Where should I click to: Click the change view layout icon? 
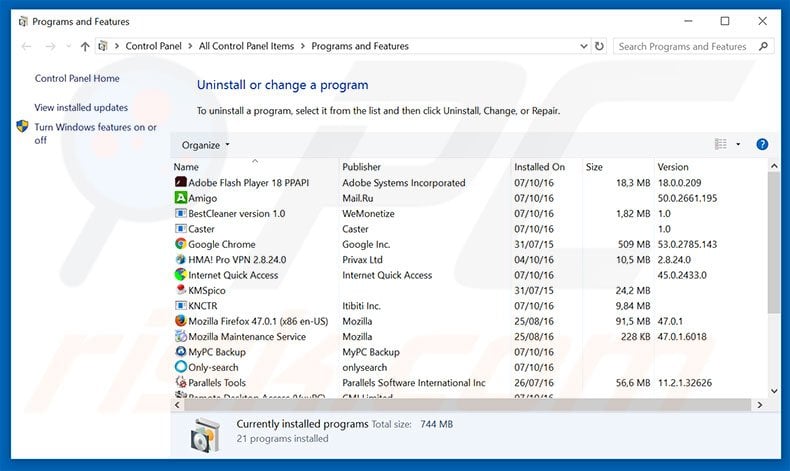click(x=720, y=145)
